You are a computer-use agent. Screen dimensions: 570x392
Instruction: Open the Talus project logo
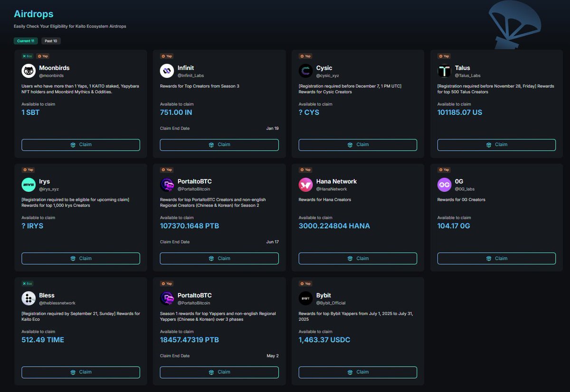pyautogui.click(x=445, y=71)
